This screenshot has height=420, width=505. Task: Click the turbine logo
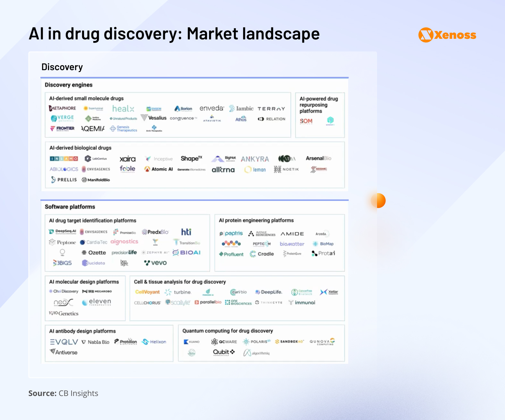pyautogui.click(x=178, y=292)
